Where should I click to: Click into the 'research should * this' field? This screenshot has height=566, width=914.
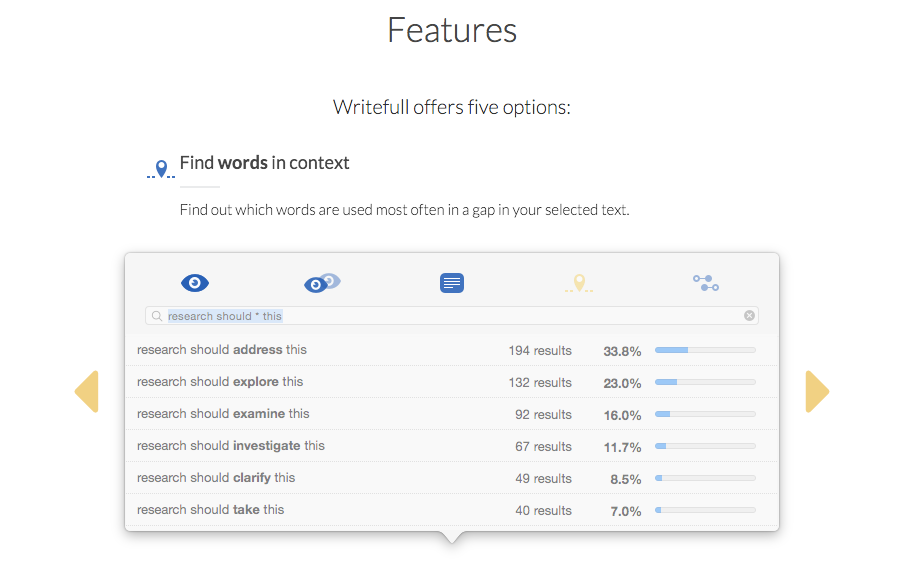point(450,316)
